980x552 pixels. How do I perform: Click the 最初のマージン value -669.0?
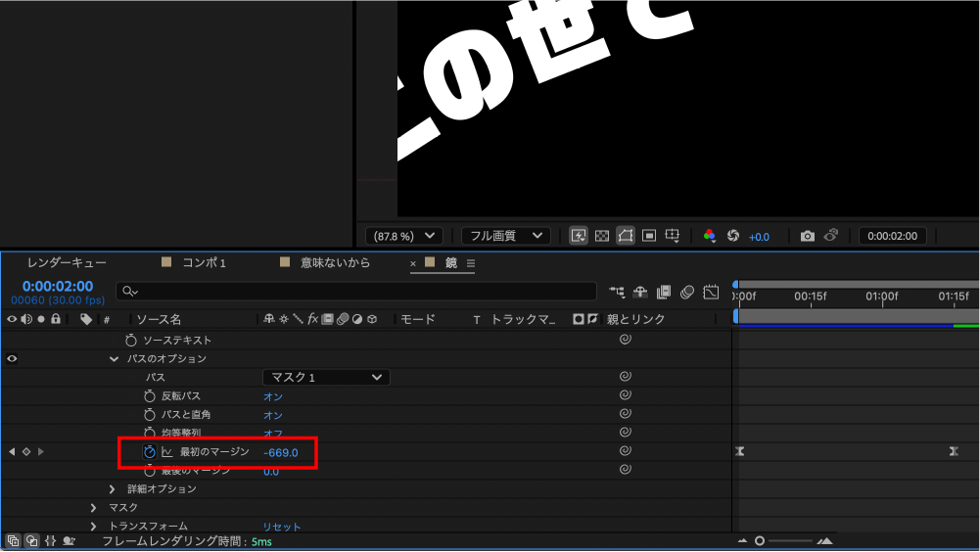coord(281,452)
